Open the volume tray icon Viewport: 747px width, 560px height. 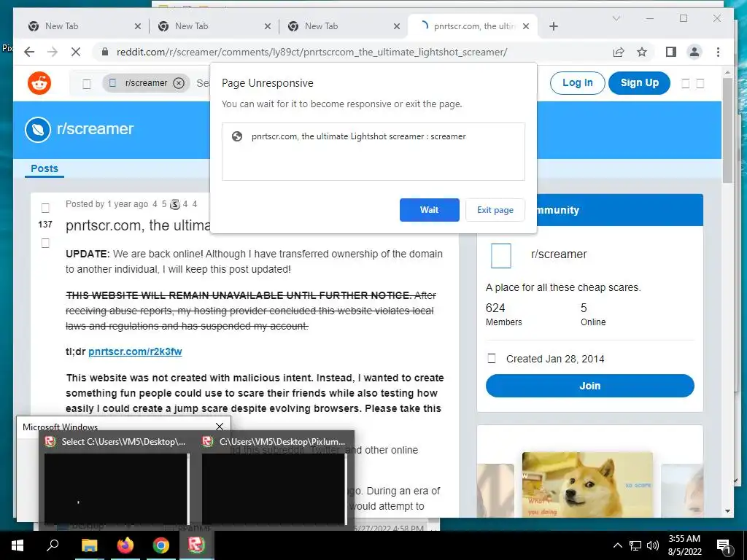[x=653, y=545]
